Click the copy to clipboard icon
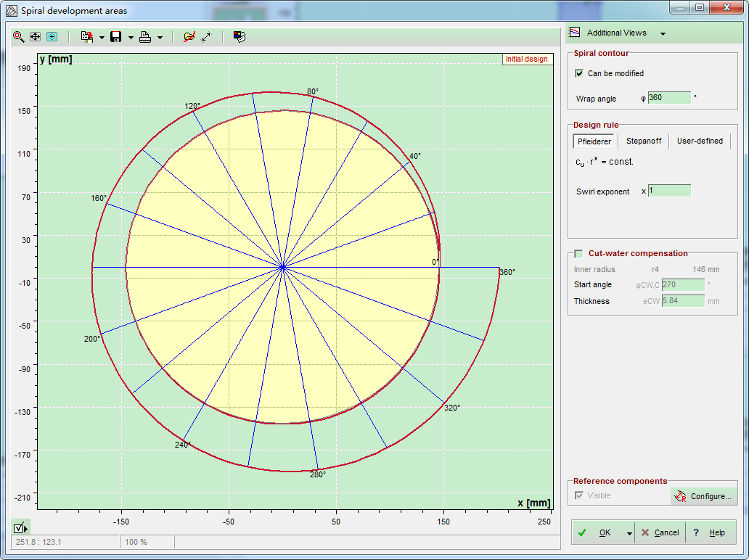The width and height of the screenshot is (749, 560). point(87,37)
